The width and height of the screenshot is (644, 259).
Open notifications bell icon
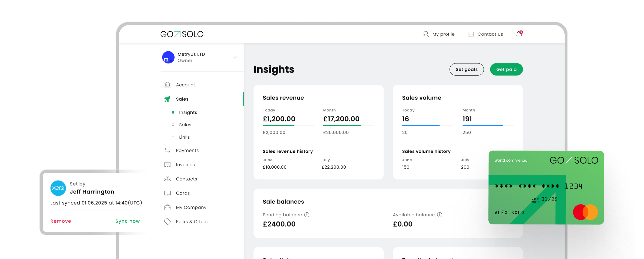click(x=519, y=34)
